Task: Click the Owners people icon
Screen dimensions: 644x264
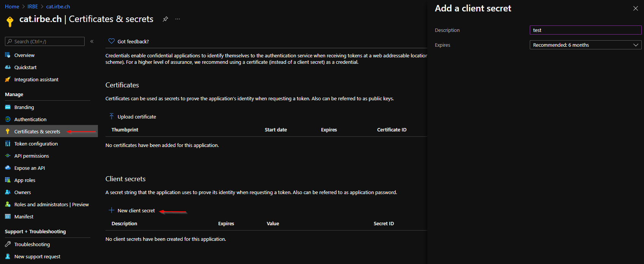Action: (x=8, y=192)
